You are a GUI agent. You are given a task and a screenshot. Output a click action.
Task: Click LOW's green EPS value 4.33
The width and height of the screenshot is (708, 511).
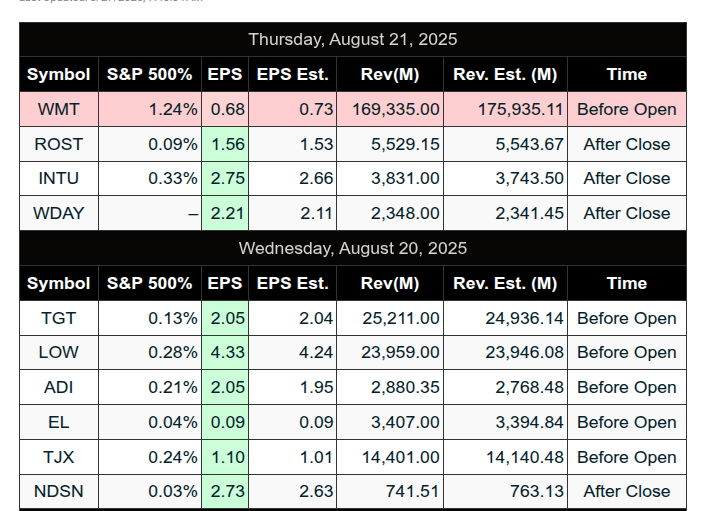[x=225, y=353]
